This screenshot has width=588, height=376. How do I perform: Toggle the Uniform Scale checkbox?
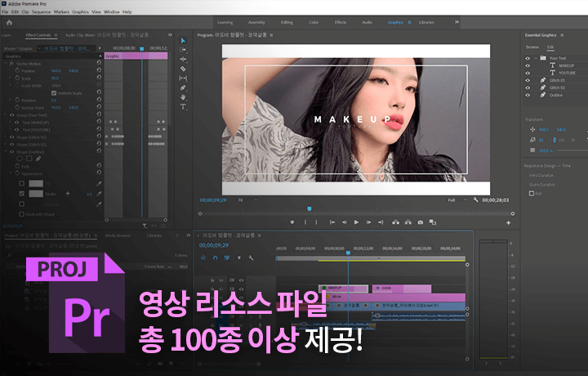tap(54, 92)
